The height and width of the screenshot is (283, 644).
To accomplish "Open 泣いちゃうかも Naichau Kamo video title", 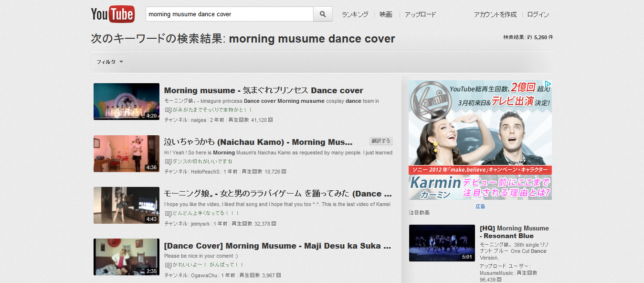I will (258, 142).
